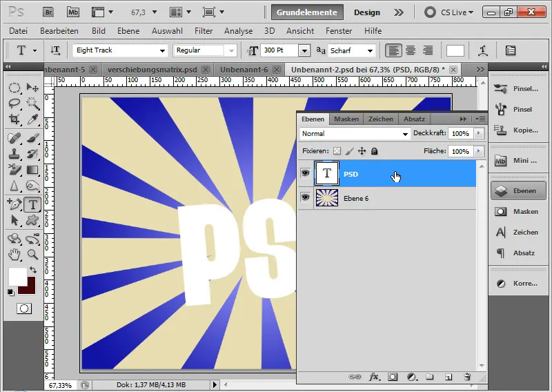Align text right
The width and height of the screenshot is (552, 392).
[428, 50]
